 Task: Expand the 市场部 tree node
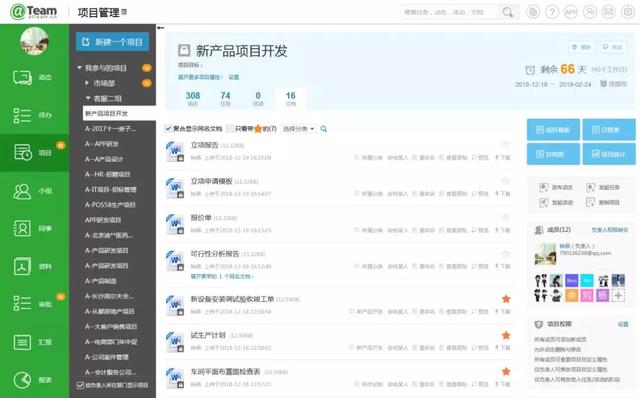87,83
